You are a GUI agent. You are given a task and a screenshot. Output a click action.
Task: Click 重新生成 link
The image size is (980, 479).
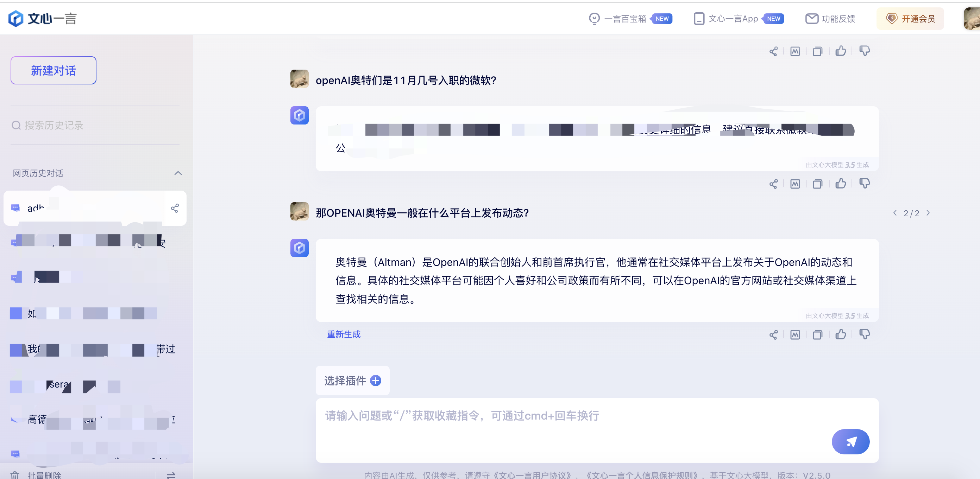[x=344, y=334]
